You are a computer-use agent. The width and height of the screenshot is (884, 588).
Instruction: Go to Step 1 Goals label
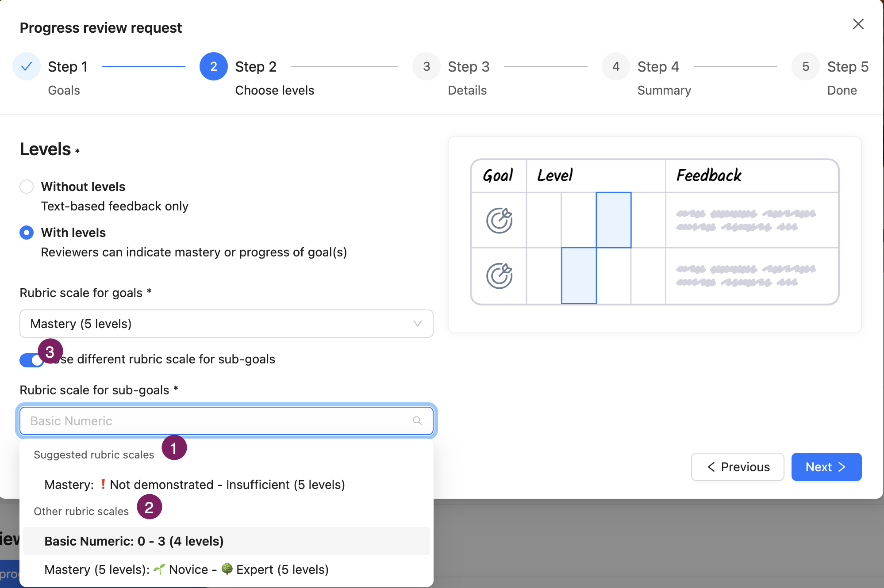[x=64, y=90]
